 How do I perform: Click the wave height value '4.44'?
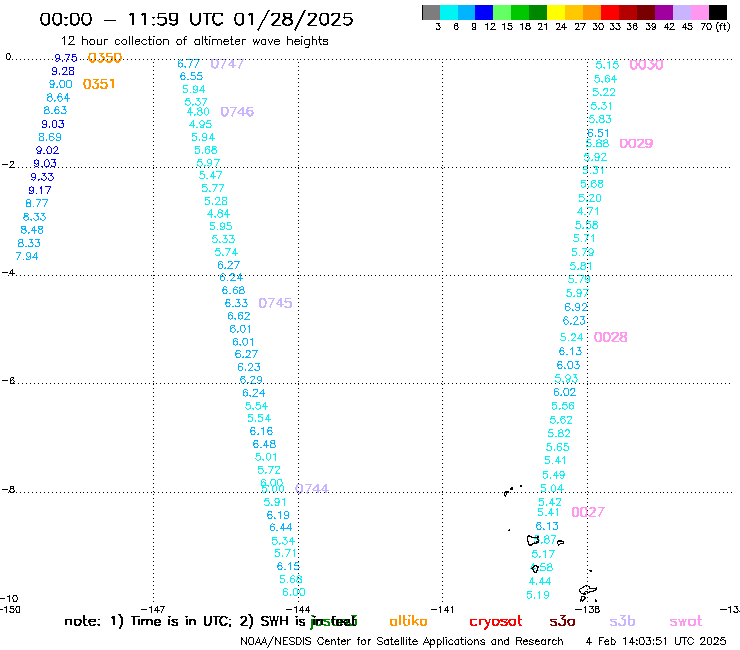pyautogui.click(x=539, y=582)
